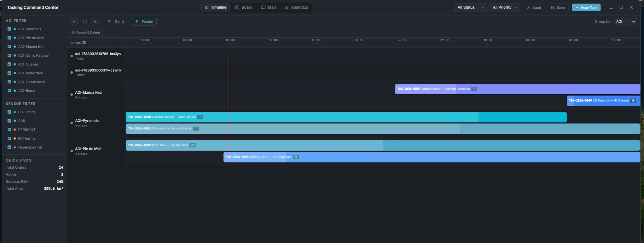Click the red current-time marker line
The width and height of the screenshot is (644, 243).
[x=229, y=106]
